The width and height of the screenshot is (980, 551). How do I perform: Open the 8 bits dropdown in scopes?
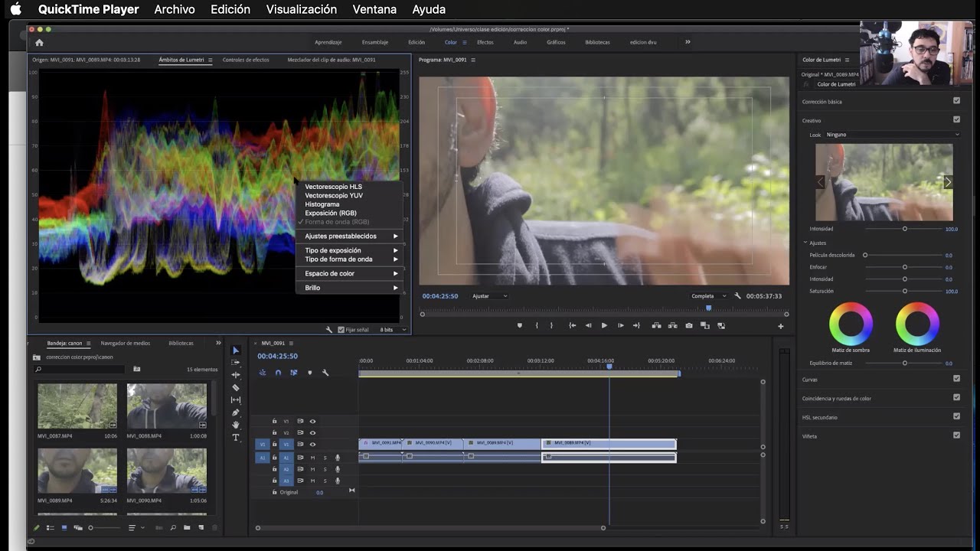point(394,330)
